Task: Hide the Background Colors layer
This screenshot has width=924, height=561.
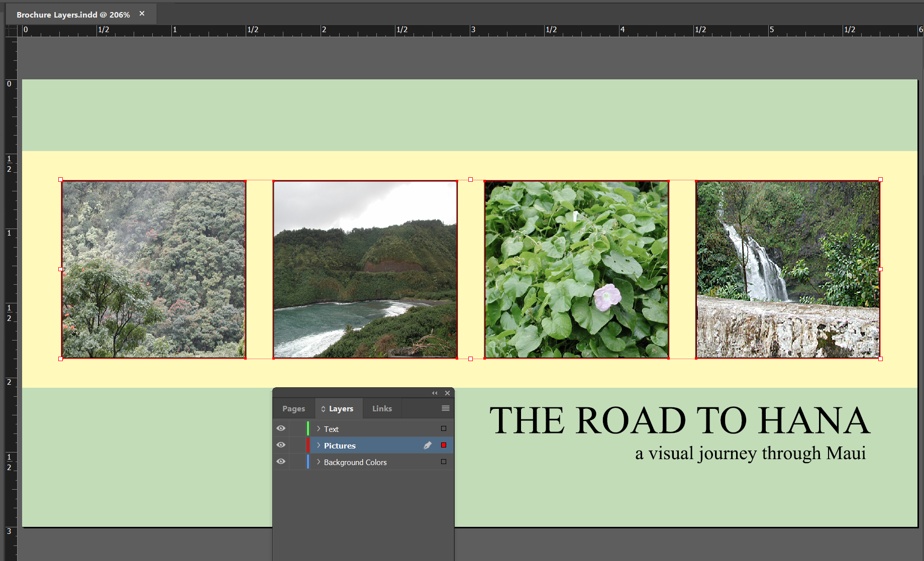Action: (281, 462)
